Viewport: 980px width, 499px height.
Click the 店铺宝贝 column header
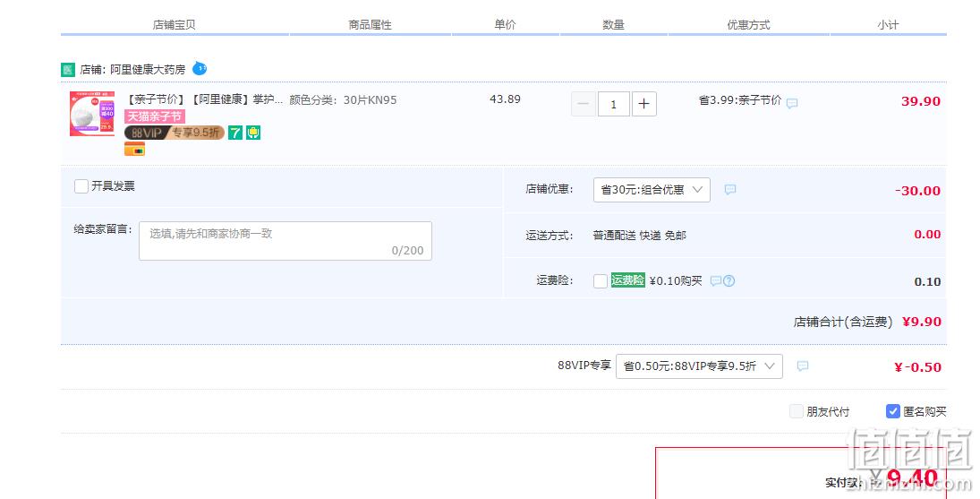pyautogui.click(x=175, y=24)
